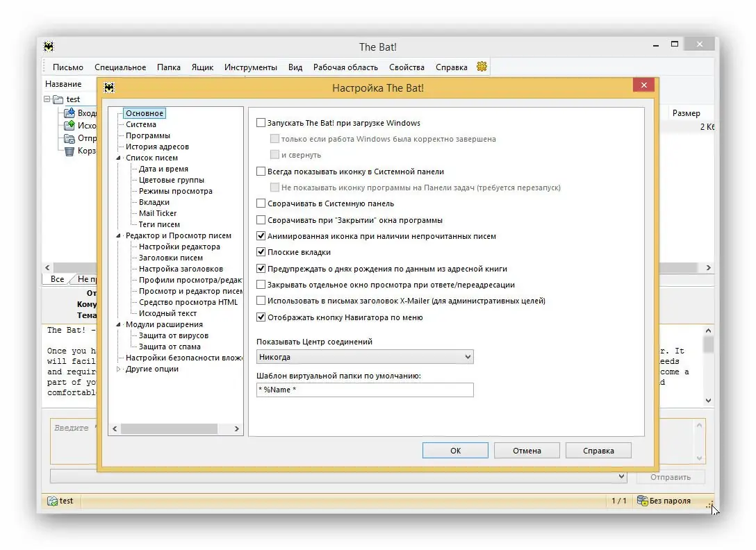Select Защита от вирусов tree item
Screen dimensions: 756x550
coord(174,335)
